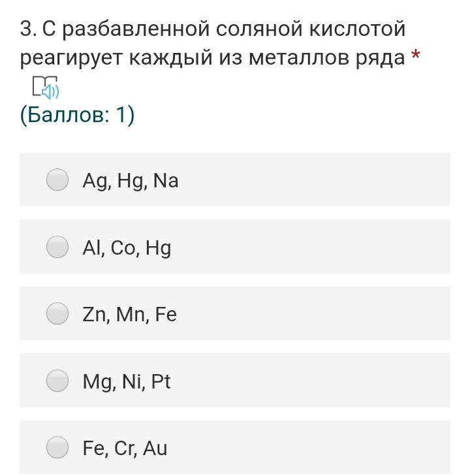Click the question 3 title text
Screen dimensions: 470x476
click(x=212, y=43)
